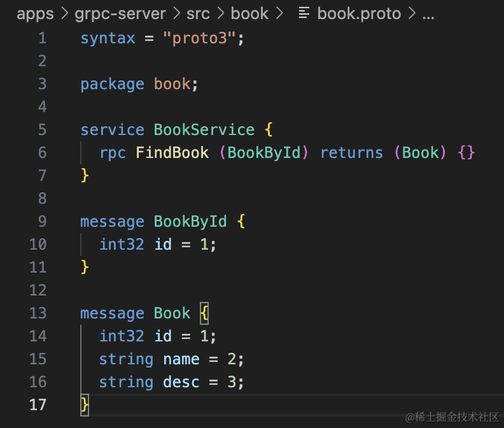
Task: Select the "book" folder in breadcrumb path
Action: 249,14
